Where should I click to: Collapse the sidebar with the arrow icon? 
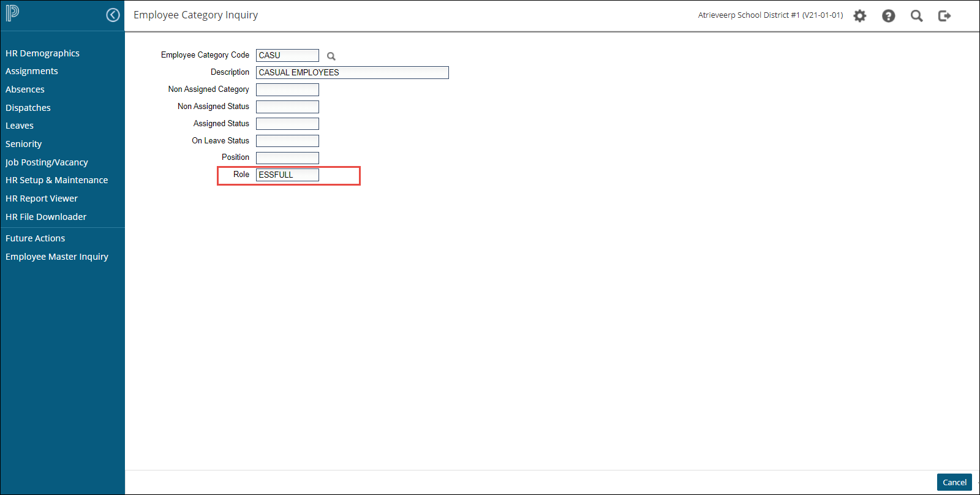coord(113,15)
